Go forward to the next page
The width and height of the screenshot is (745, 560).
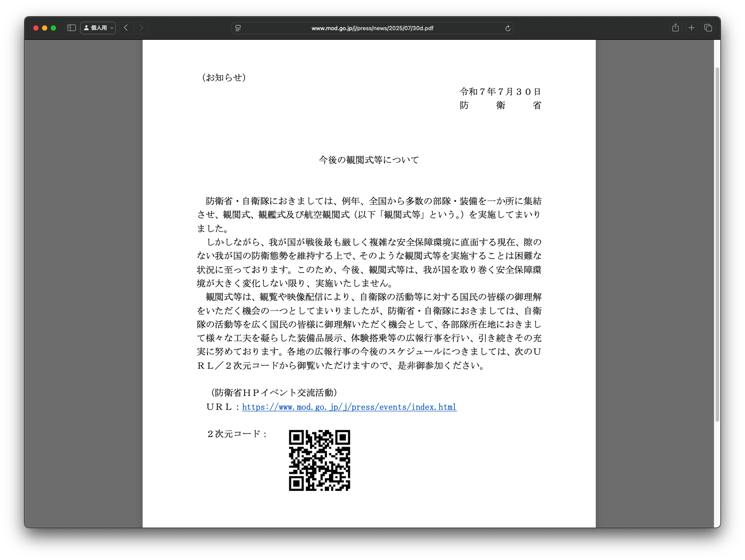click(x=141, y=28)
